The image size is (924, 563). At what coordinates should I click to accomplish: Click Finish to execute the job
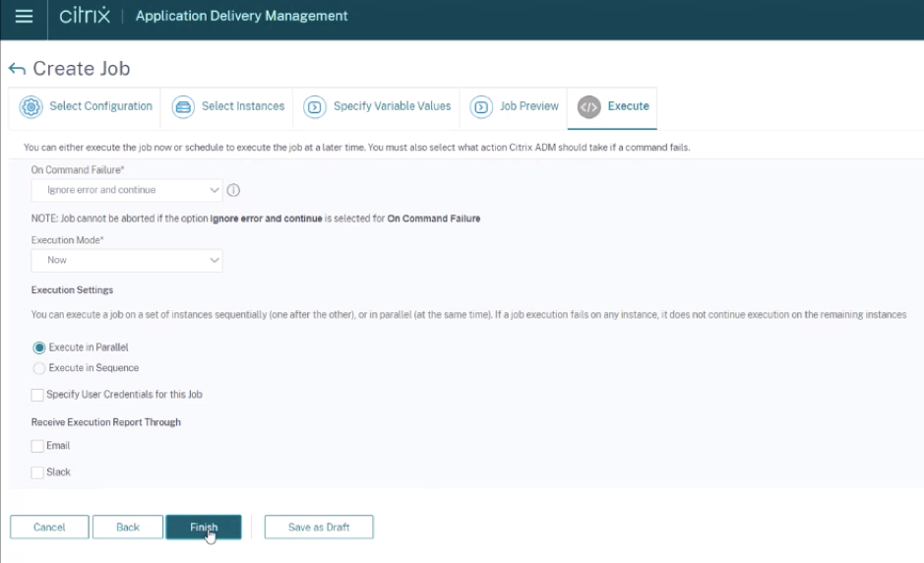coord(204,527)
